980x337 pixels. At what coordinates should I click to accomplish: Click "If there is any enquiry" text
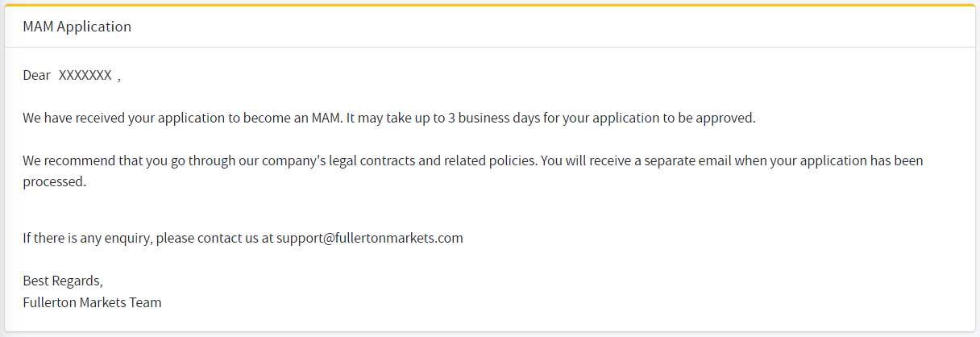pos(88,238)
